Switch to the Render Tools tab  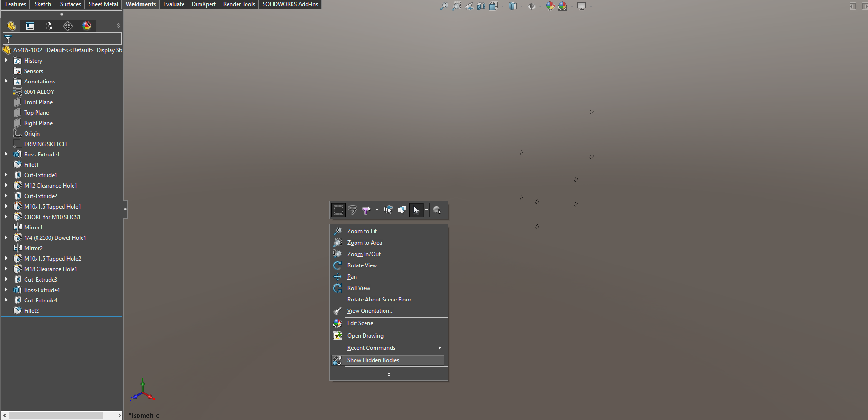239,4
